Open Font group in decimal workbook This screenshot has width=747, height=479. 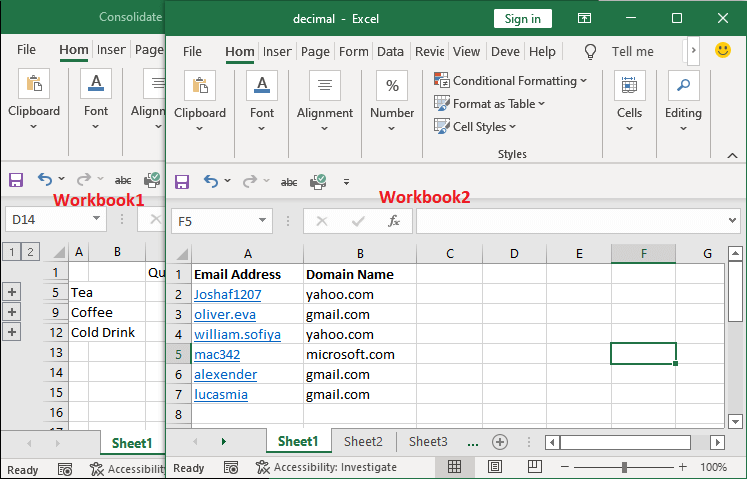pyautogui.click(x=262, y=102)
